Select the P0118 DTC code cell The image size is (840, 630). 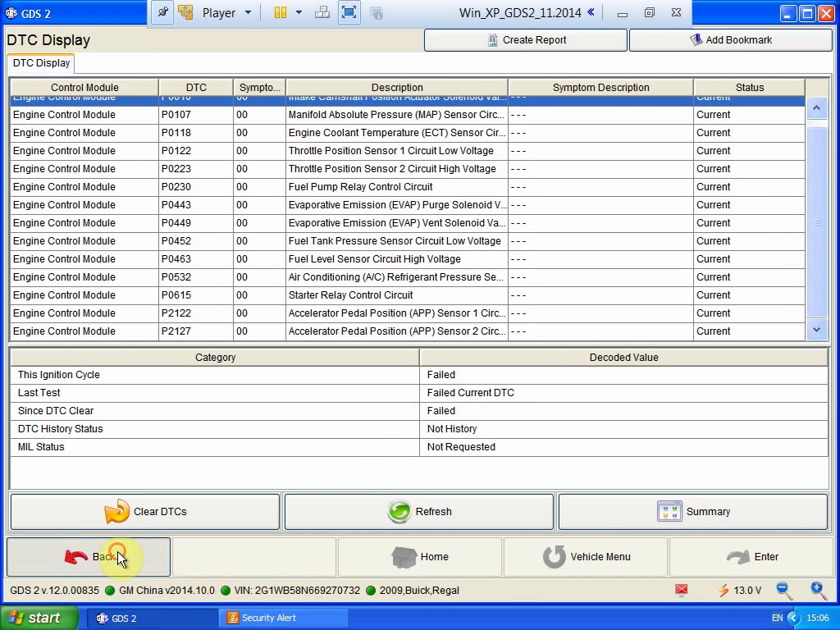(x=196, y=133)
